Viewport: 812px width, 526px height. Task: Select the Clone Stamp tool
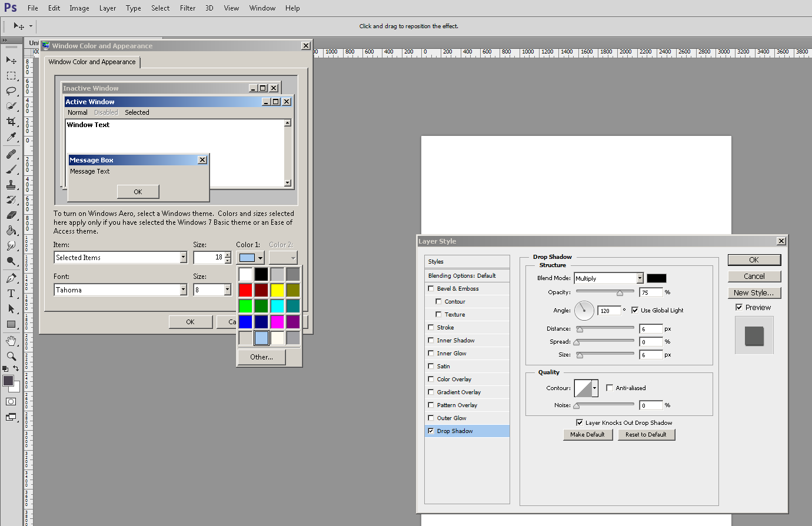tap(11, 184)
